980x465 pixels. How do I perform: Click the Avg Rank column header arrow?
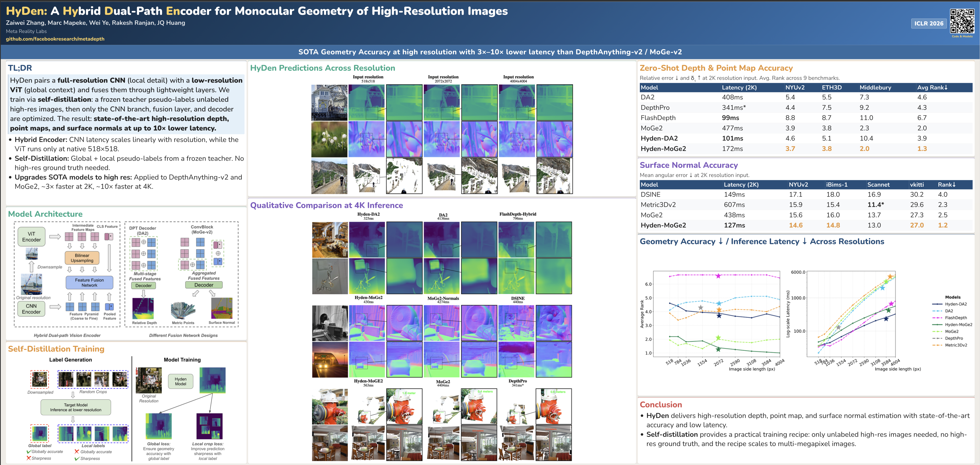[x=946, y=87]
